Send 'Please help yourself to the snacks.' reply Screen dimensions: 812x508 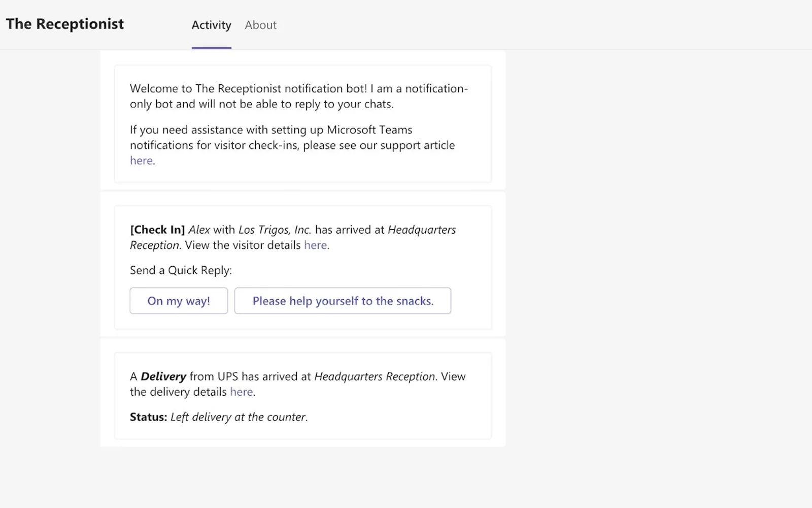343,301
